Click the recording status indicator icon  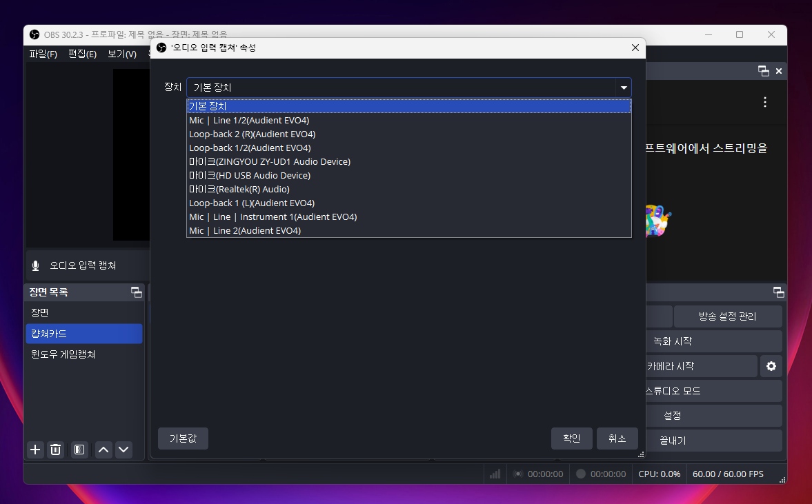[x=581, y=474]
